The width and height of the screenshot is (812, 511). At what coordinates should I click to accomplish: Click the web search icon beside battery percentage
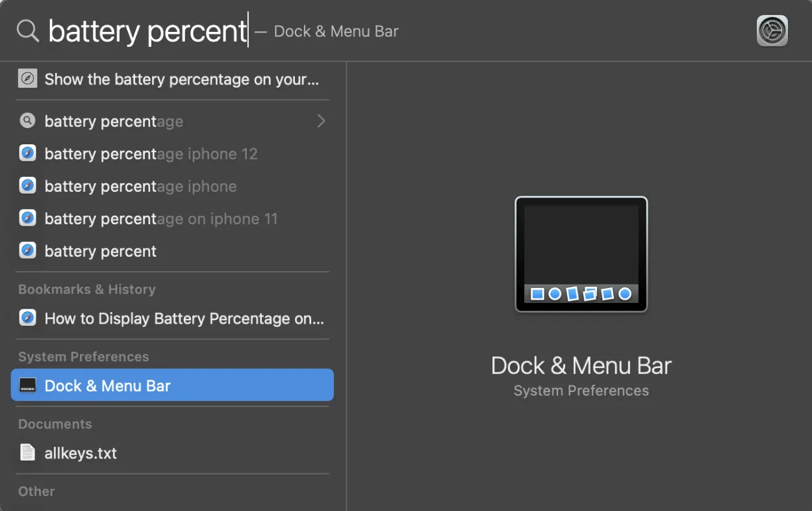[x=27, y=120]
